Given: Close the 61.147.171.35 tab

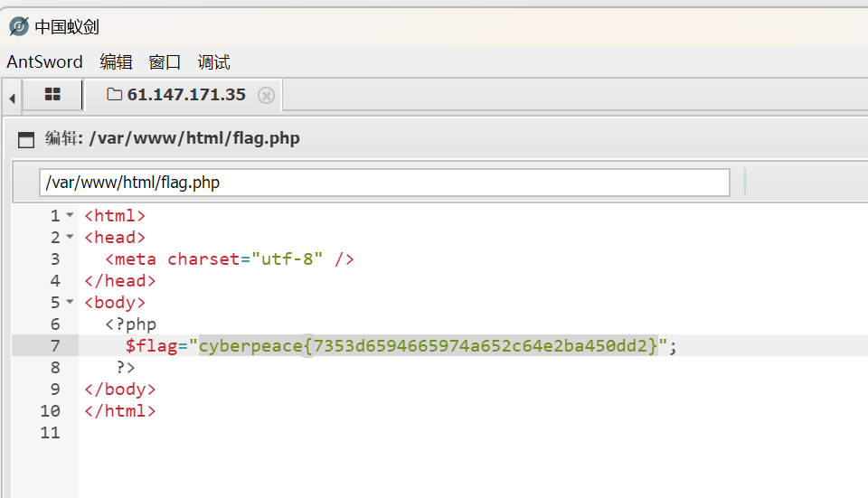Looking at the screenshot, I should [266, 96].
